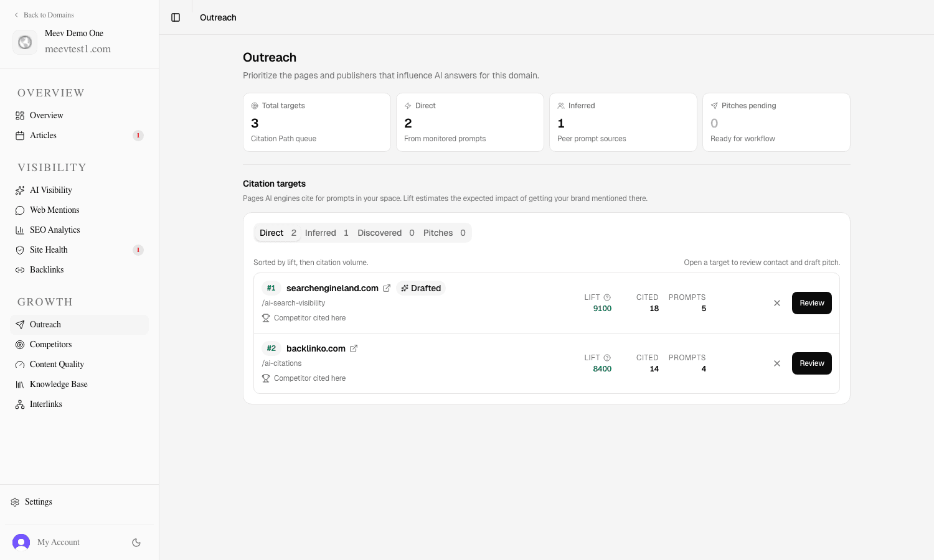Image resolution: width=934 pixels, height=560 pixels.
Task: Select Outreach in sidebar
Action: click(x=79, y=324)
